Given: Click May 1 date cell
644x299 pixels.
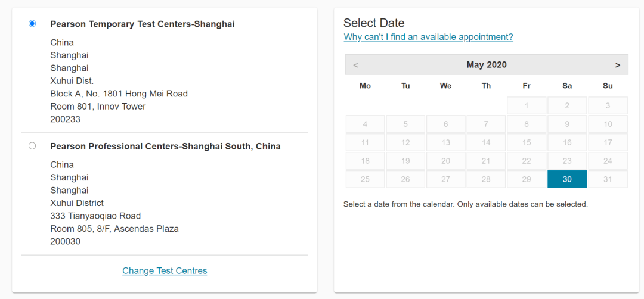Looking at the screenshot, I should (x=527, y=106).
